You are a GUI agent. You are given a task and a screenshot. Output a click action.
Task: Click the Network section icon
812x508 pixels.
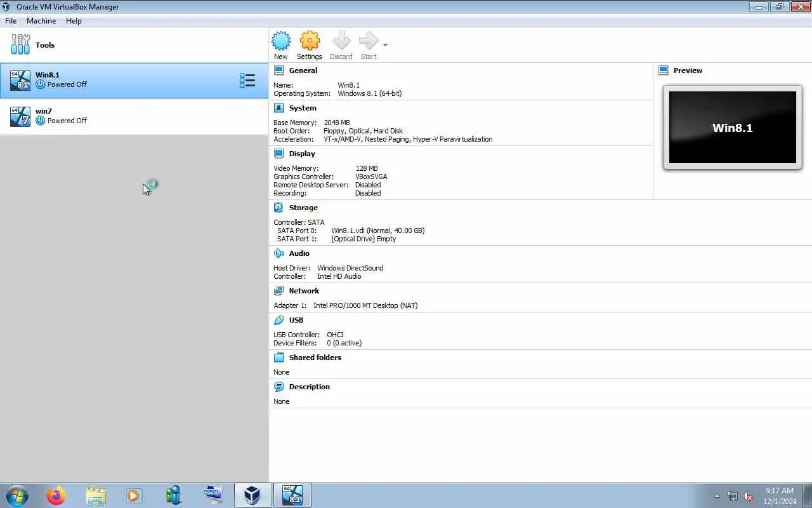278,291
